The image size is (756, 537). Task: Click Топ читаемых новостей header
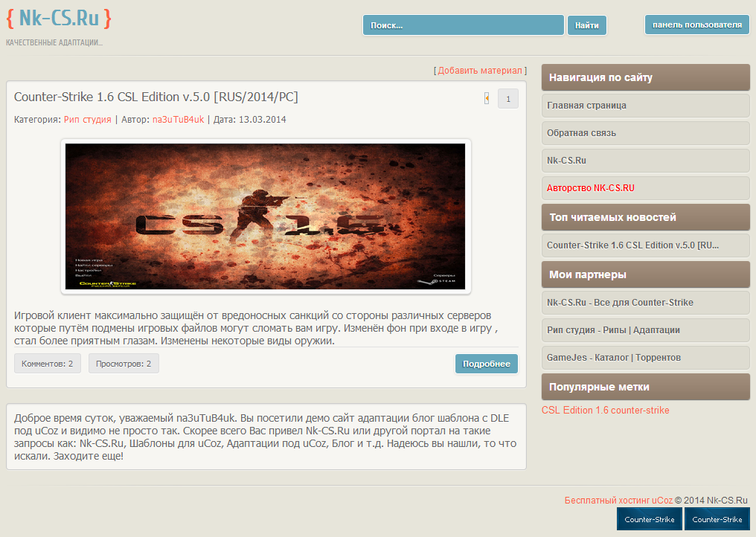click(x=646, y=217)
